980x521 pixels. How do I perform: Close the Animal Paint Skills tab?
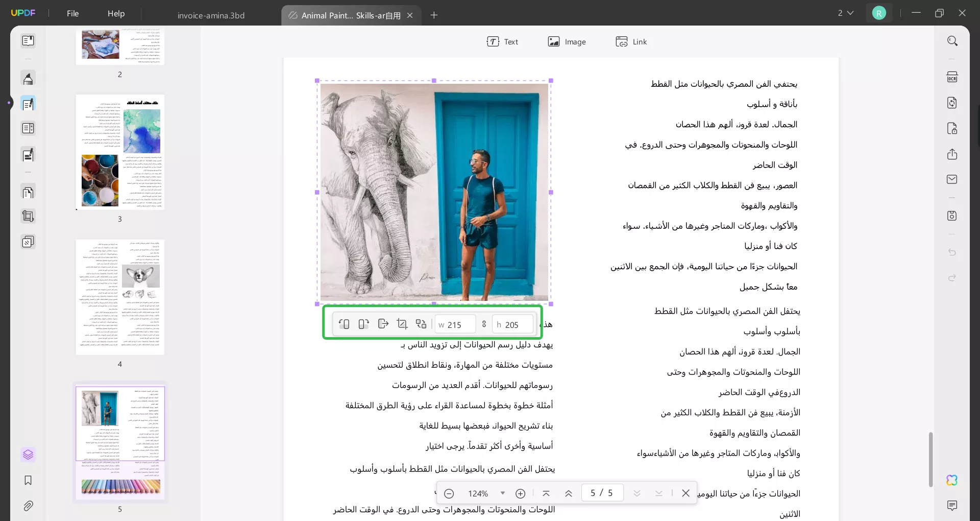(x=410, y=15)
